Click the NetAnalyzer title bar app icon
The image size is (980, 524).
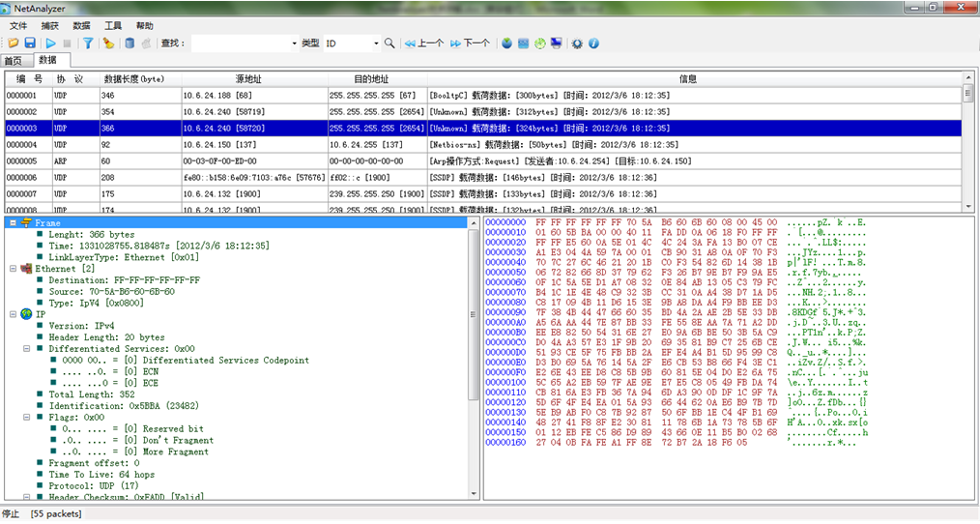tap(6, 8)
